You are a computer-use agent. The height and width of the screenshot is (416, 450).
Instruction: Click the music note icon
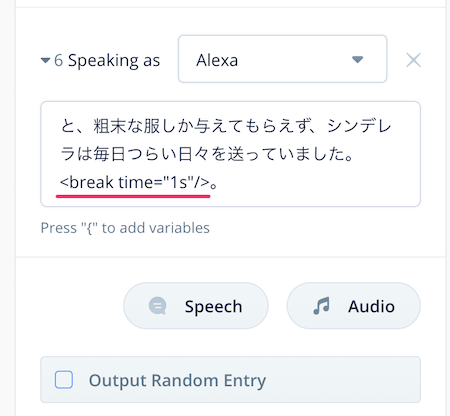321,306
